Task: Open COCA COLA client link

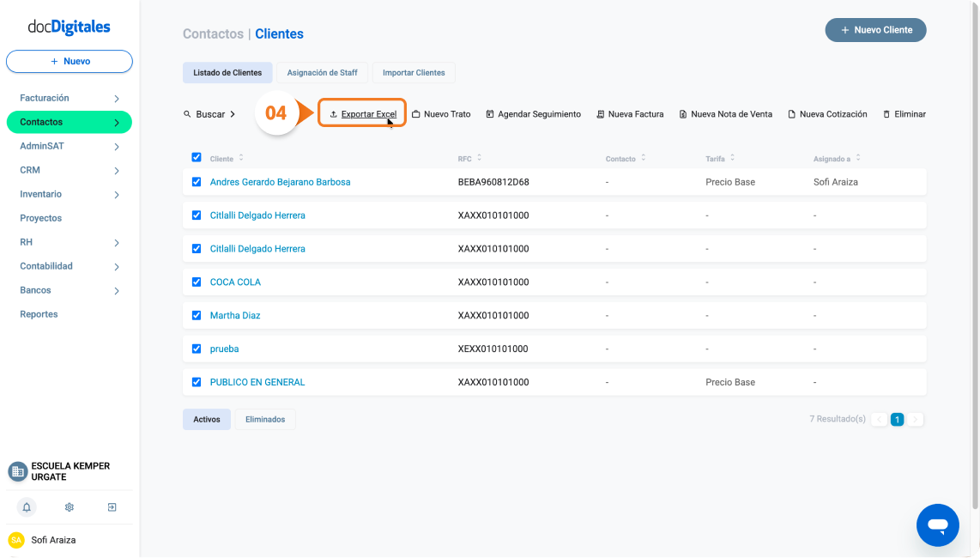Action: (x=235, y=282)
